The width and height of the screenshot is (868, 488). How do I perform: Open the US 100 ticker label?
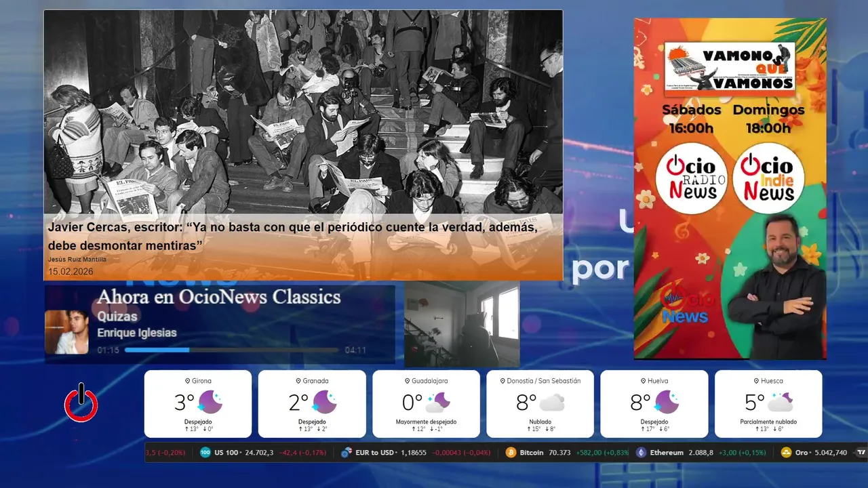tap(226, 452)
